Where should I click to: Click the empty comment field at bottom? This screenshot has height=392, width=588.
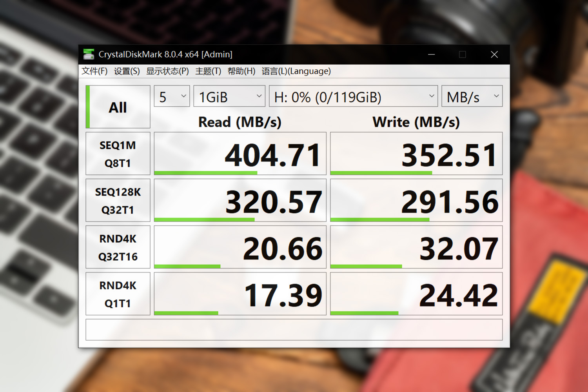tap(294, 330)
